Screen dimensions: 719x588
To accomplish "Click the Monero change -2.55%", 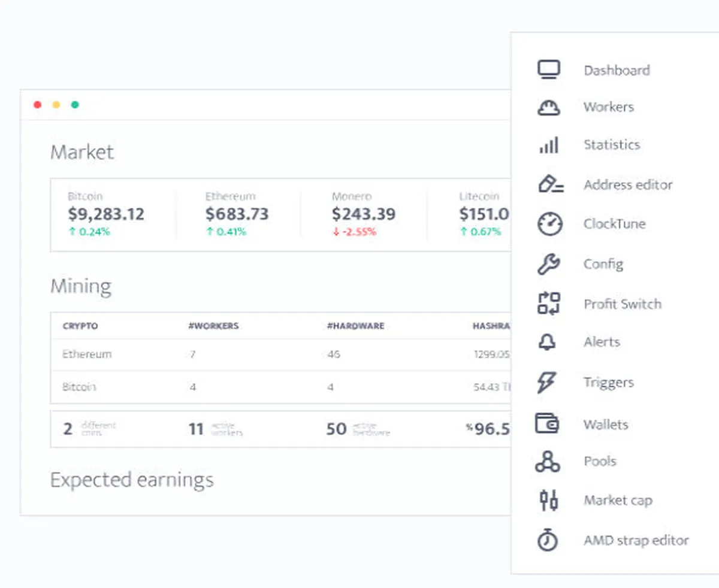I will 354,232.
